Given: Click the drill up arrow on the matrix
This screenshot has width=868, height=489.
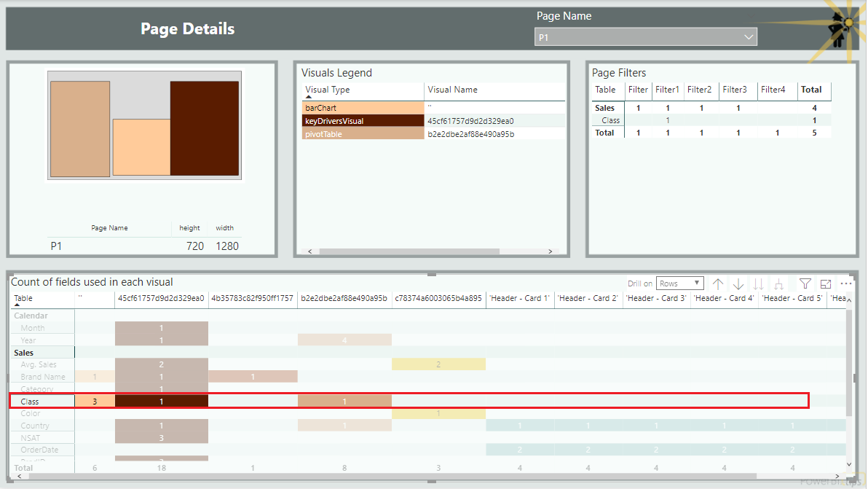Looking at the screenshot, I should [x=718, y=283].
